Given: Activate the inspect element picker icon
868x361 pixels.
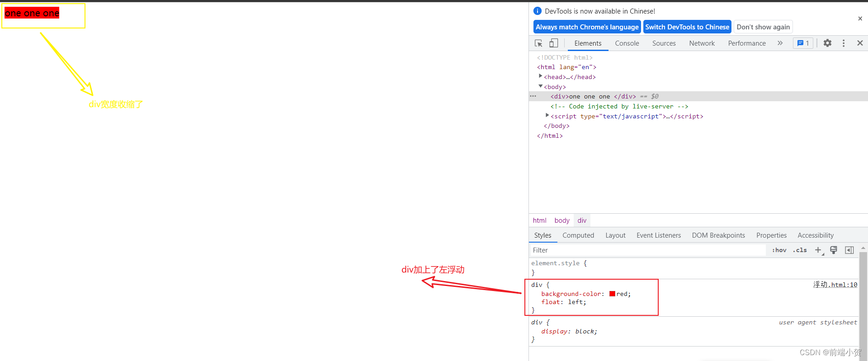Looking at the screenshot, I should 538,43.
